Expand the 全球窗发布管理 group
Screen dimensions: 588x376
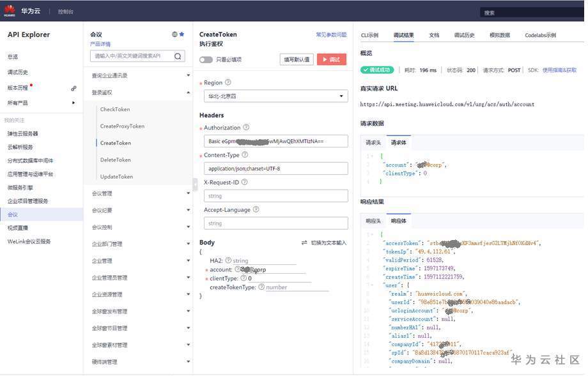point(189,312)
